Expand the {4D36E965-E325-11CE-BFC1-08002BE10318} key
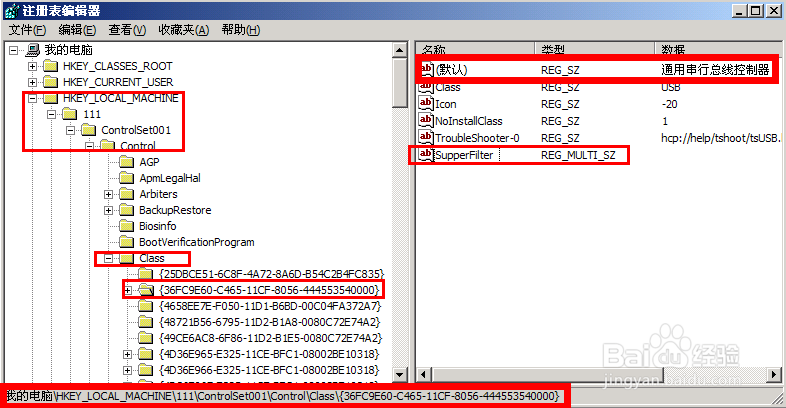The image size is (786, 408). (x=128, y=354)
